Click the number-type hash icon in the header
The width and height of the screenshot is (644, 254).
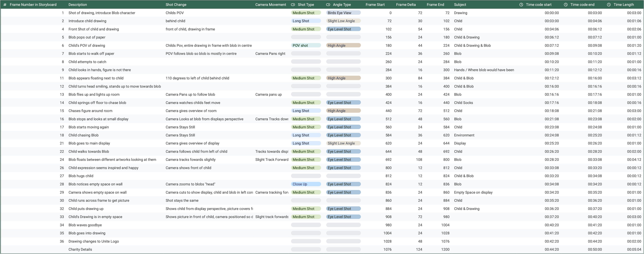(x=5, y=4)
